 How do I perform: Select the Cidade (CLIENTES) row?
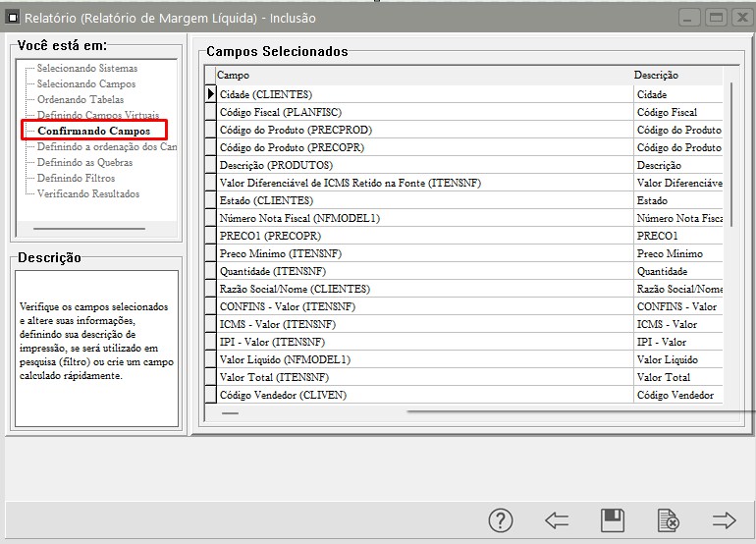(x=422, y=94)
